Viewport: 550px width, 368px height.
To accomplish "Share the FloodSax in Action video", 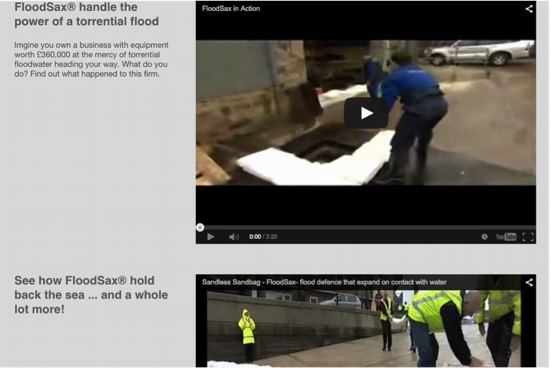I will tap(529, 9).
